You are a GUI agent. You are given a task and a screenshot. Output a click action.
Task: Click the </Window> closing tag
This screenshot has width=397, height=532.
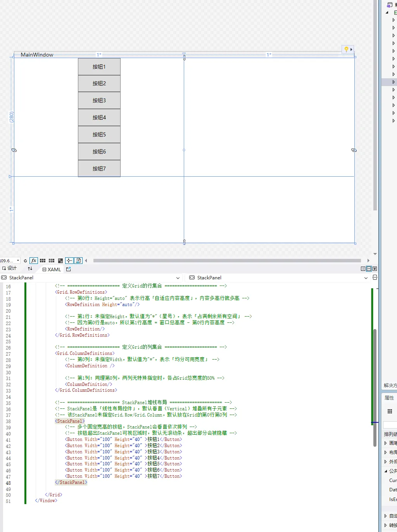pyautogui.click(x=46, y=501)
